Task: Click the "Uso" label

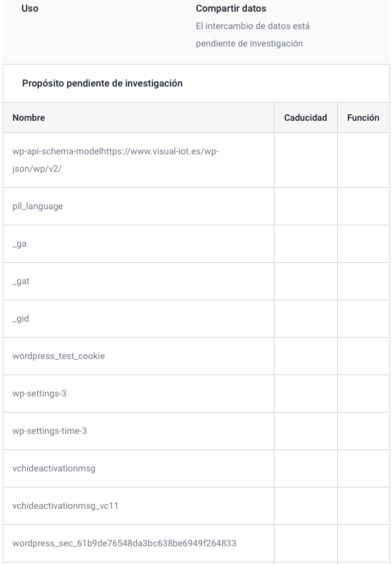Action: (30, 8)
